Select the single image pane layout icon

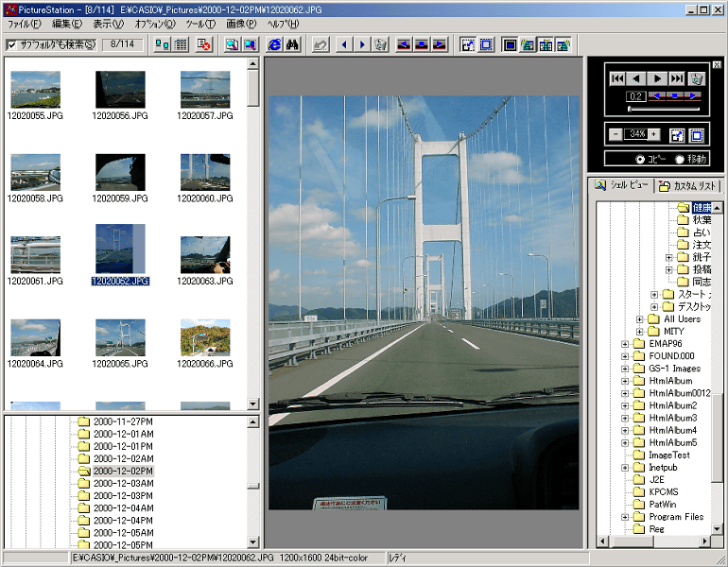coord(510,44)
